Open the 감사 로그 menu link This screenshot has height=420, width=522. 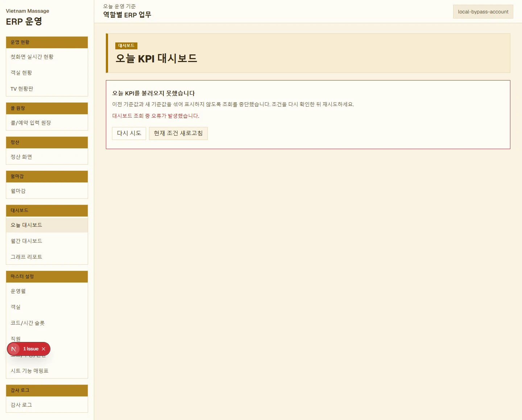(47, 405)
